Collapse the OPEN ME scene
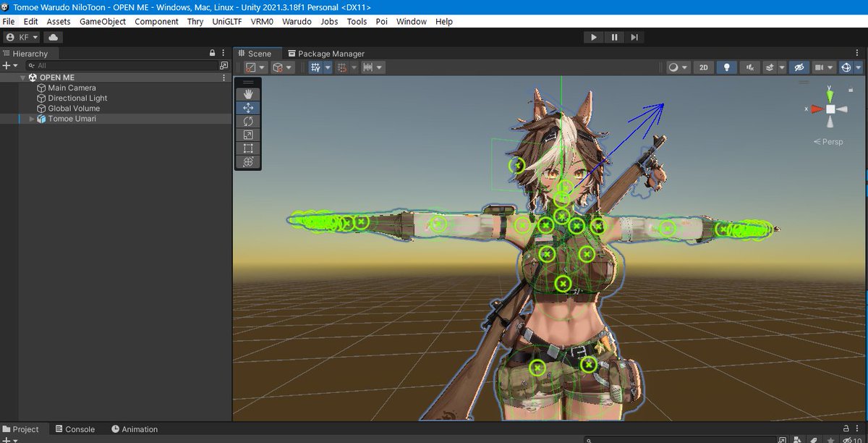Image resolution: width=868 pixels, height=443 pixels. tap(22, 77)
